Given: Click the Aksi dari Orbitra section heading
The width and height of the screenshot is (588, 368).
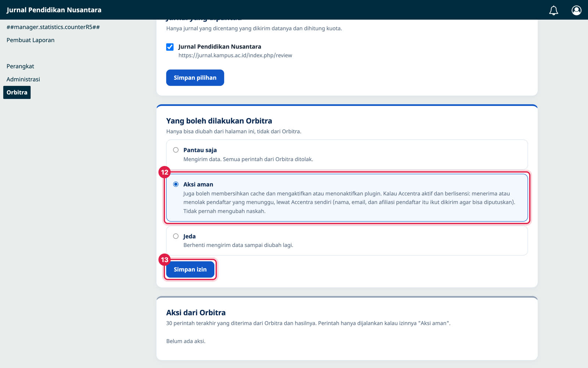Looking at the screenshot, I should (x=196, y=312).
